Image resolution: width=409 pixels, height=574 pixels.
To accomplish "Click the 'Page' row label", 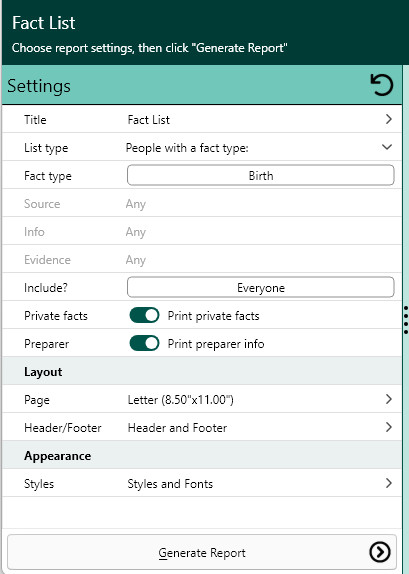I will click(x=37, y=400).
